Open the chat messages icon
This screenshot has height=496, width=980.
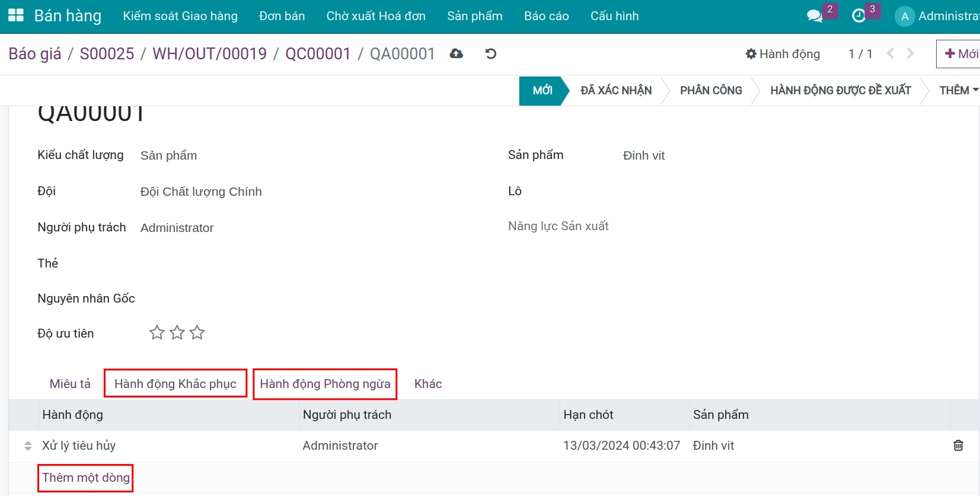click(815, 16)
